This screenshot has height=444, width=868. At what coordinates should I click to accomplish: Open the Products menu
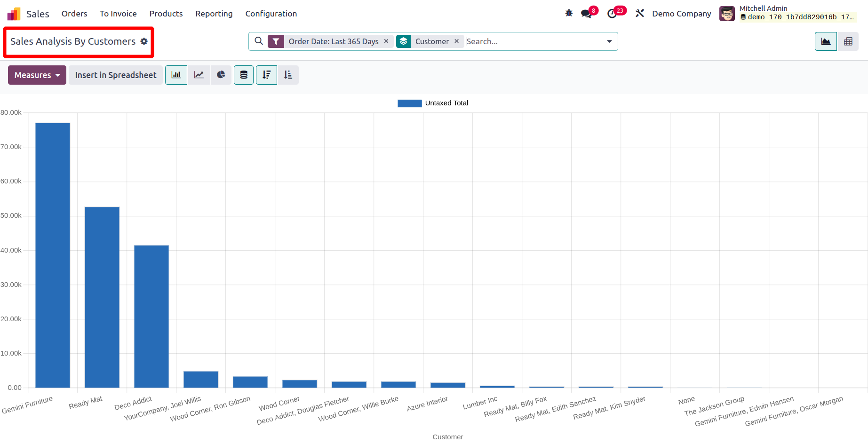166,14
